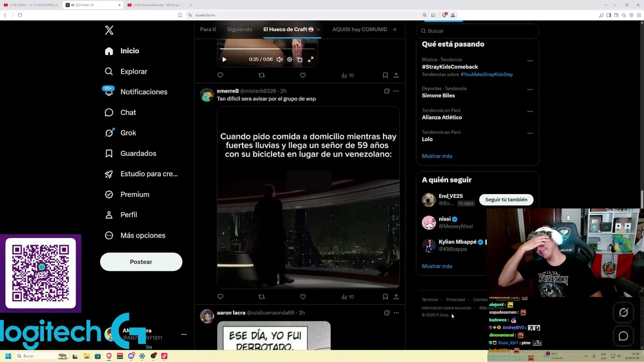Screen dimensions: 644x362
Task: Like the top video post
Action: [303, 75]
